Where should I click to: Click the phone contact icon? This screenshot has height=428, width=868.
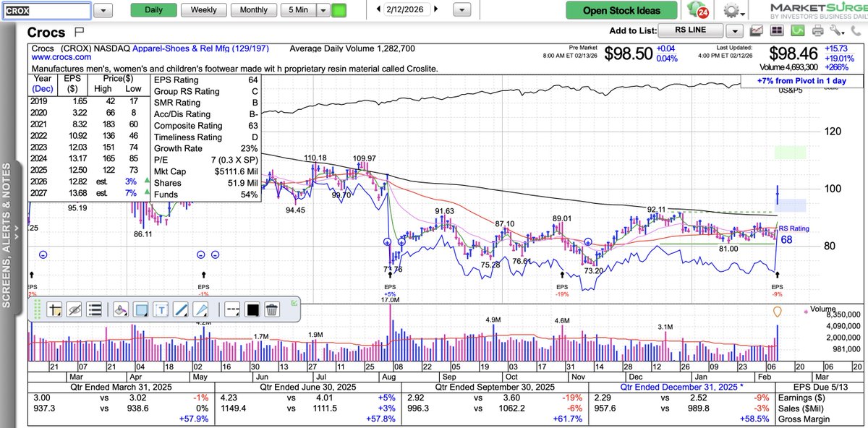click(x=856, y=30)
